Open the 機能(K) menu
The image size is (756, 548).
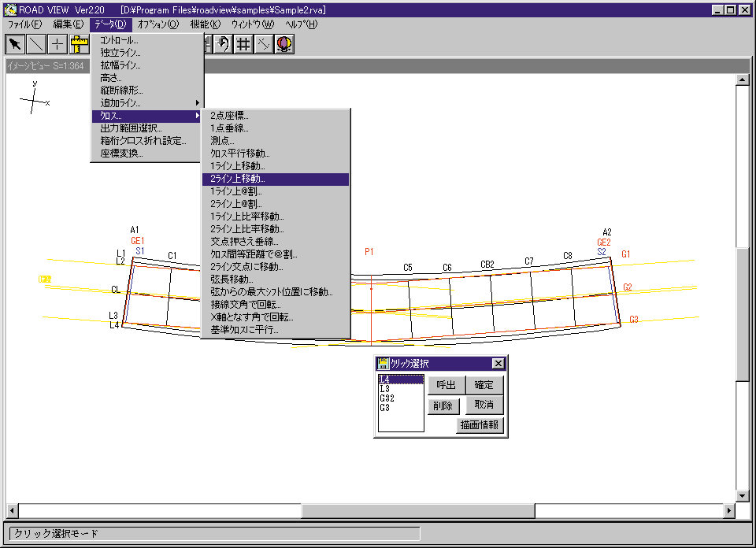pos(205,24)
